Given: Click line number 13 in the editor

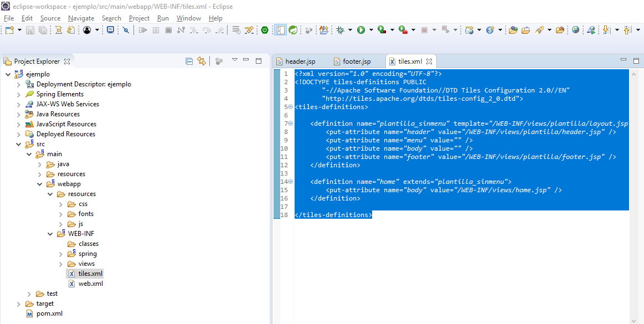Looking at the screenshot, I should coord(284,173).
